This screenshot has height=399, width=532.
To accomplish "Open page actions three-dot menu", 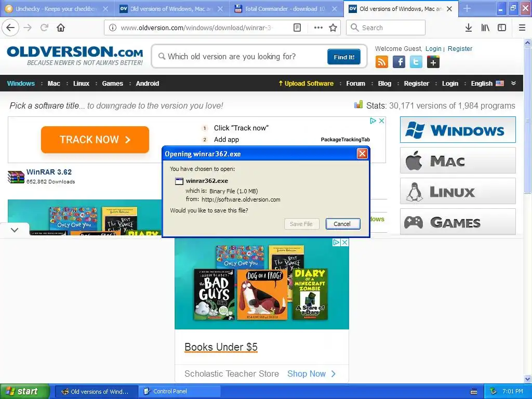I will [318, 28].
